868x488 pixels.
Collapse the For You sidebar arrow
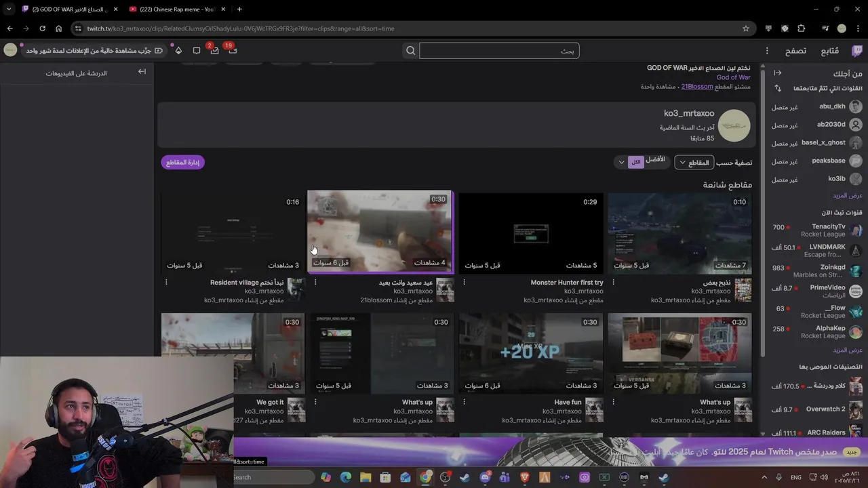[778, 73]
